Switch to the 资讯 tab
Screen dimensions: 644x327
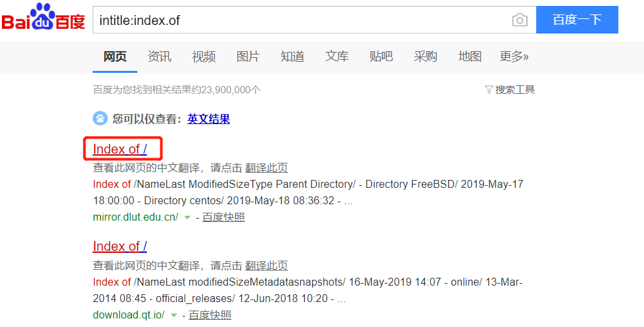pyautogui.click(x=160, y=56)
